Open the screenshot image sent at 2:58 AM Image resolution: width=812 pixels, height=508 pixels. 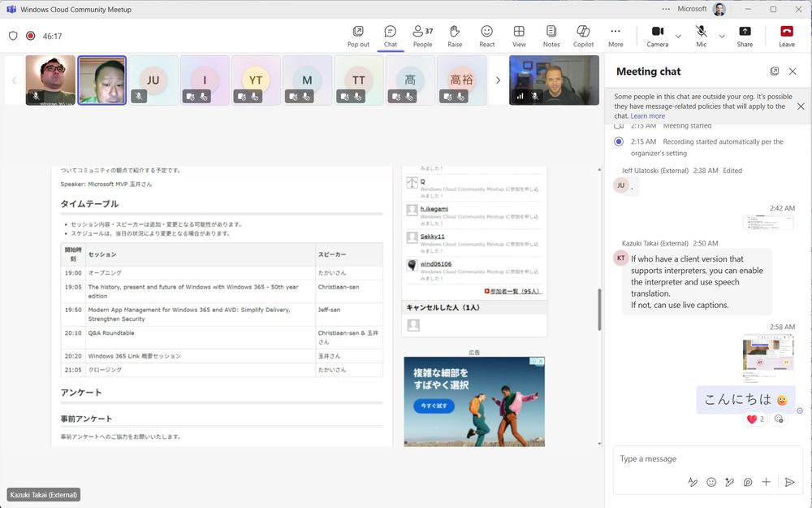click(x=768, y=358)
